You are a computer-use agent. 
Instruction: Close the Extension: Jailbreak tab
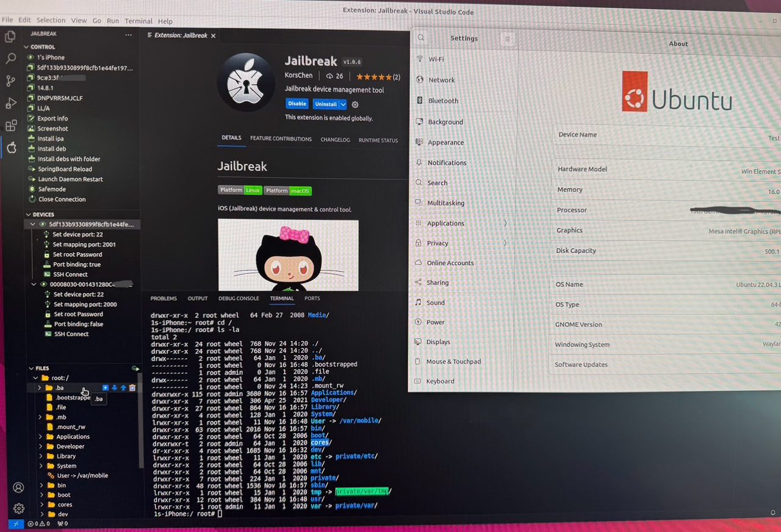[213, 36]
